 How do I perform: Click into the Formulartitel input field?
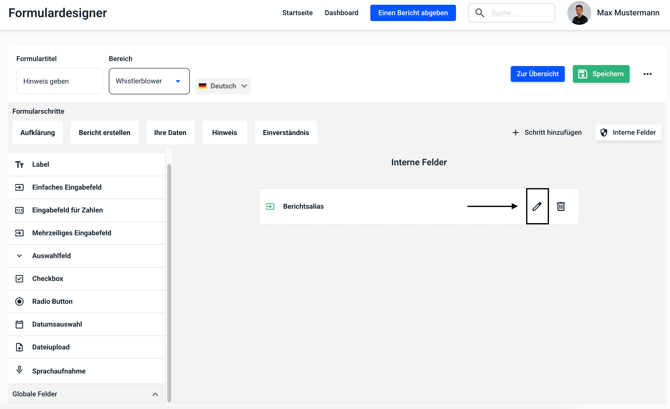(59, 81)
